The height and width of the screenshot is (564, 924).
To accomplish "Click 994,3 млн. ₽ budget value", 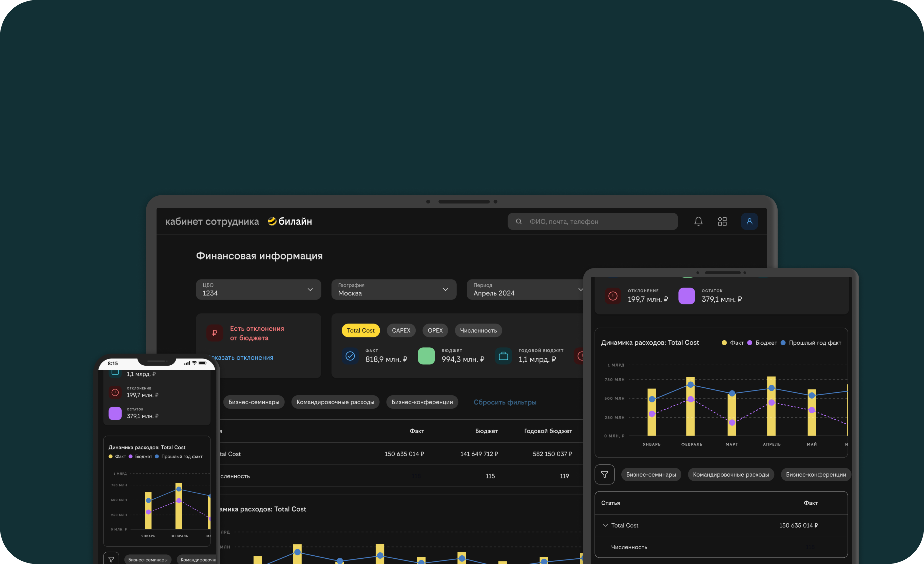I will (463, 359).
